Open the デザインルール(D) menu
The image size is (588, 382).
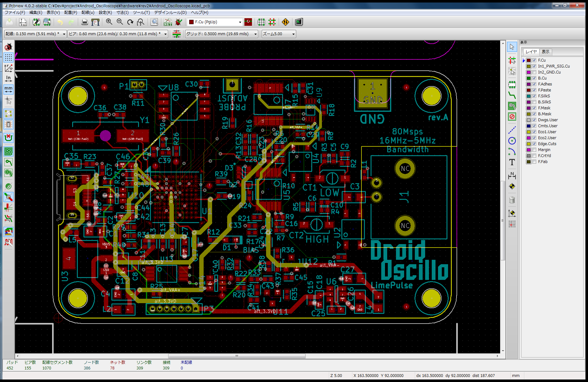[170, 13]
